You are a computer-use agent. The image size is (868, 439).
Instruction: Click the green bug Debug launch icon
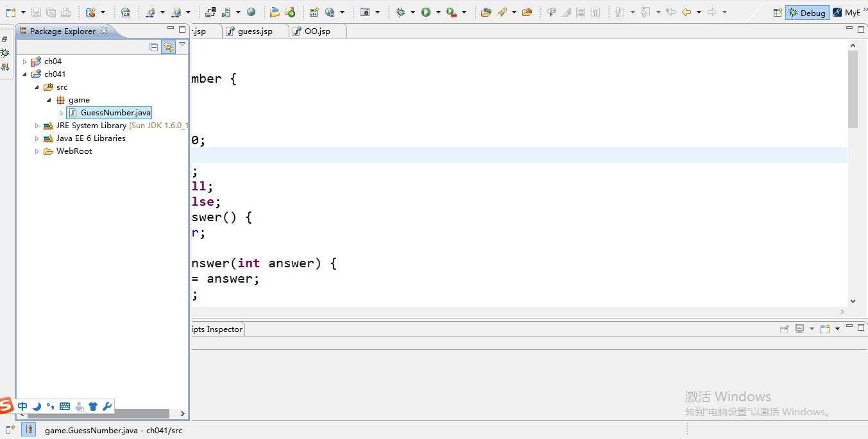(400, 12)
